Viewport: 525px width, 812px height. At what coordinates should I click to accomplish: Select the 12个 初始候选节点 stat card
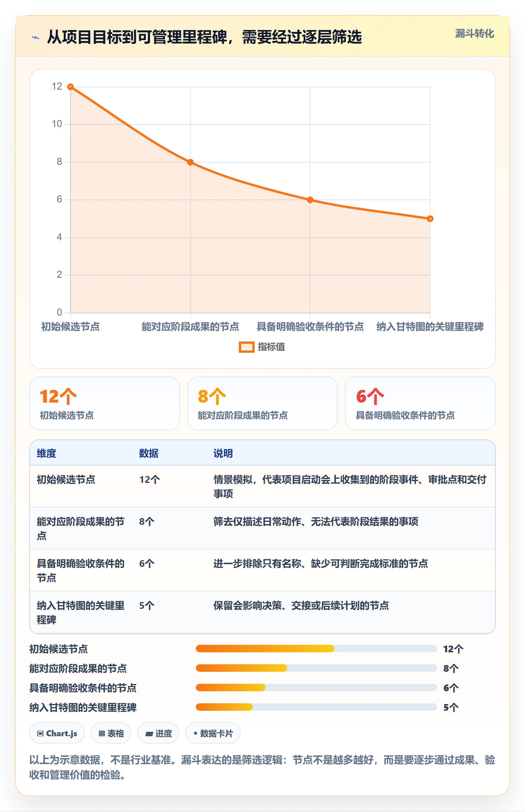pos(105,403)
